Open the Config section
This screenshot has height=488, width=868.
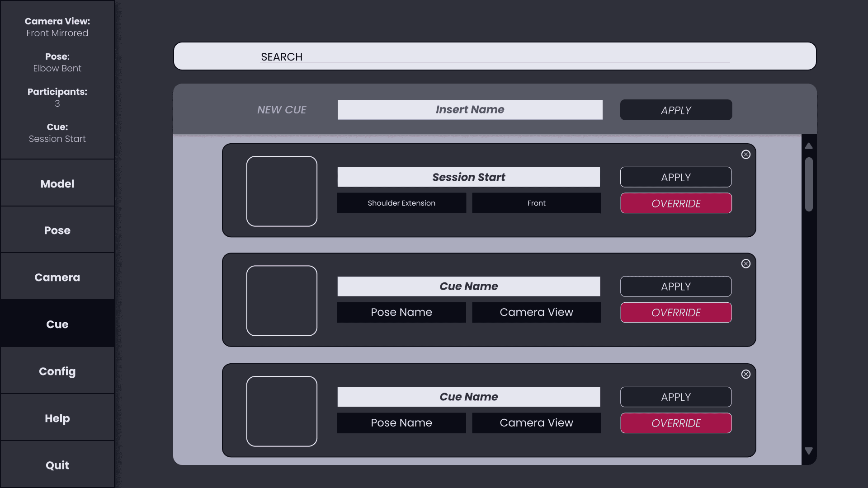(x=57, y=371)
